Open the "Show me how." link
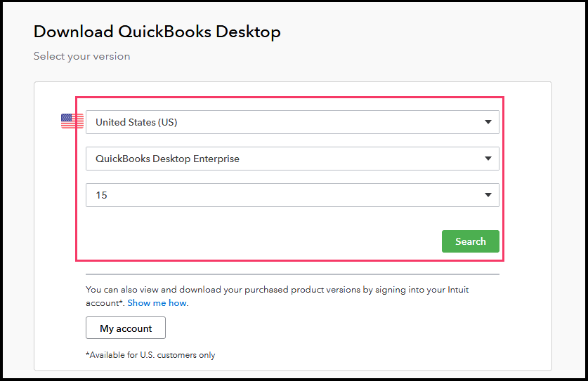Image resolution: width=588 pixels, height=381 pixels. tap(158, 303)
